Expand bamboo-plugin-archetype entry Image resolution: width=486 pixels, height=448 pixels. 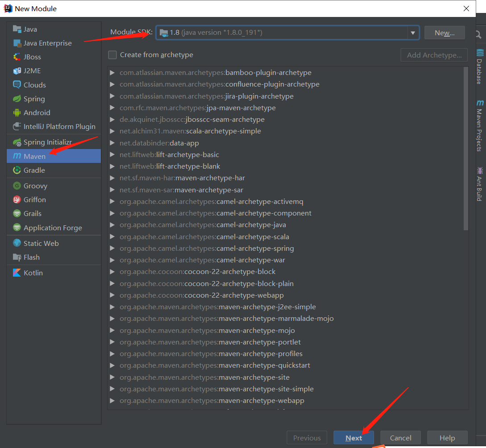[x=112, y=72]
